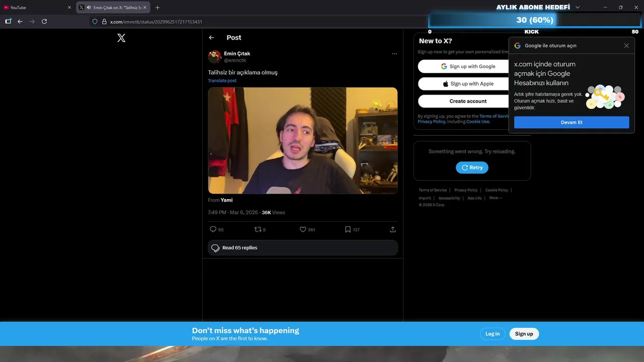Click the 7:49 PM · Mar 6, 2026 timestamp
The width and height of the screenshot is (644, 362).
pyautogui.click(x=232, y=213)
